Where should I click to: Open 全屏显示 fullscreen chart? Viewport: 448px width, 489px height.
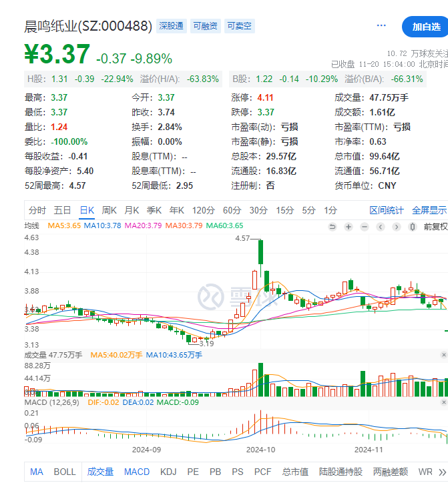(x=429, y=211)
